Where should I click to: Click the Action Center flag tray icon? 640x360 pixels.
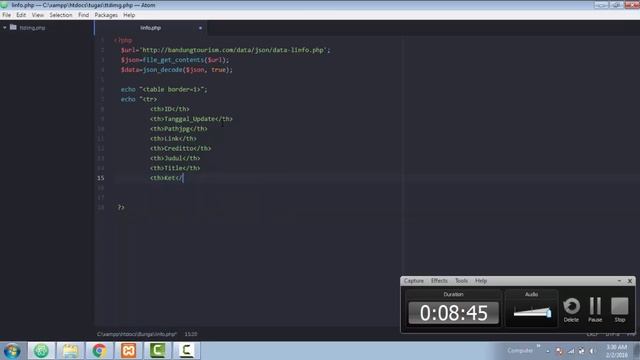point(559,351)
